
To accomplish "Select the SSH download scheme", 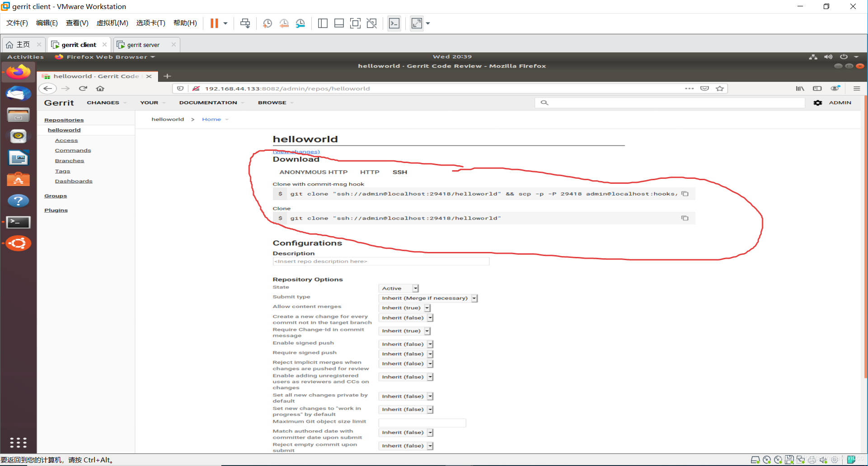I will pyautogui.click(x=400, y=172).
